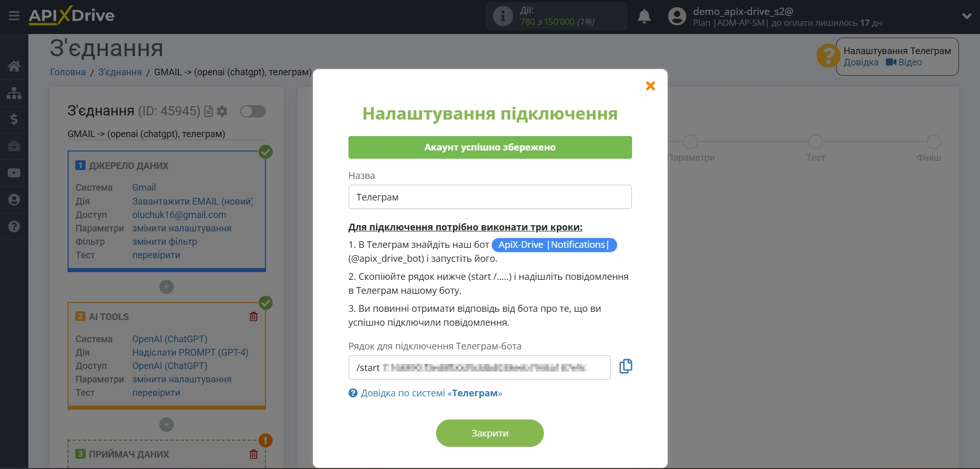The image size is (980, 469).
Task: Click the connection name GMAIL -> (openai field
Action: 167,134
